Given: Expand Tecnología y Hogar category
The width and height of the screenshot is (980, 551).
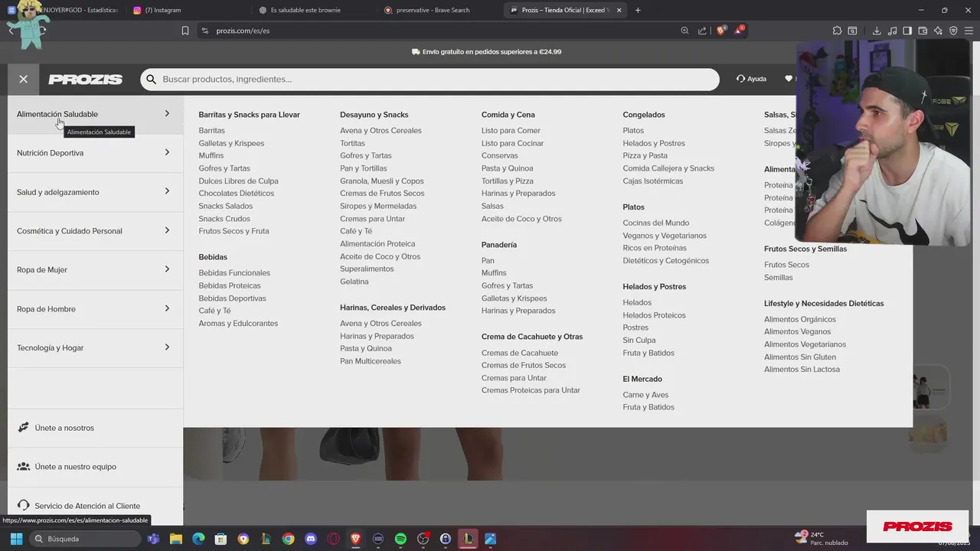Looking at the screenshot, I should [x=95, y=348].
